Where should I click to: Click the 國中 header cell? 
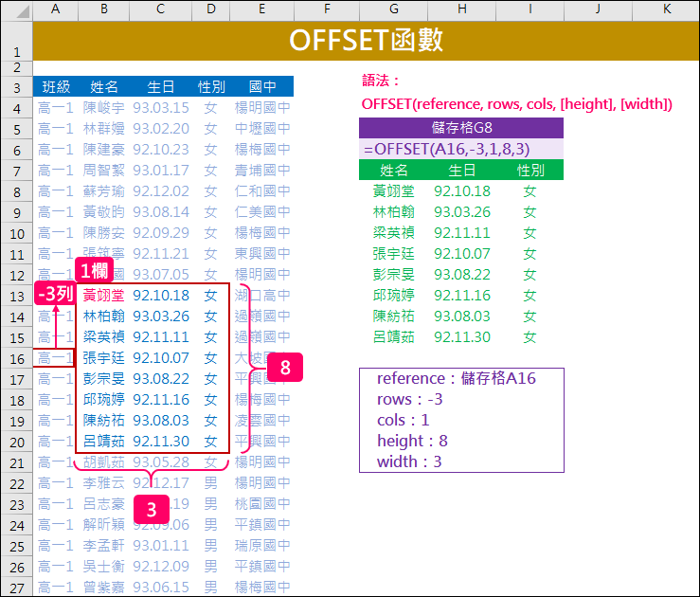[x=262, y=86]
